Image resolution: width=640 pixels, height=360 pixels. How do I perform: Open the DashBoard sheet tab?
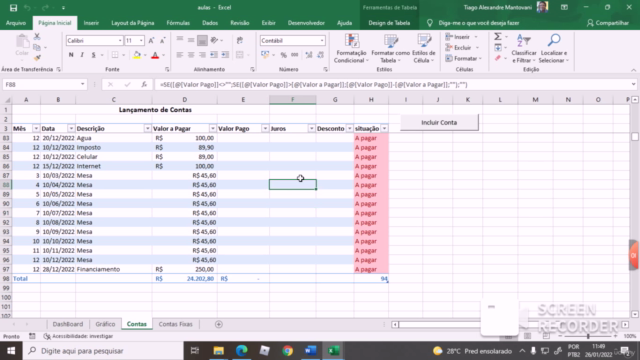[68, 324]
